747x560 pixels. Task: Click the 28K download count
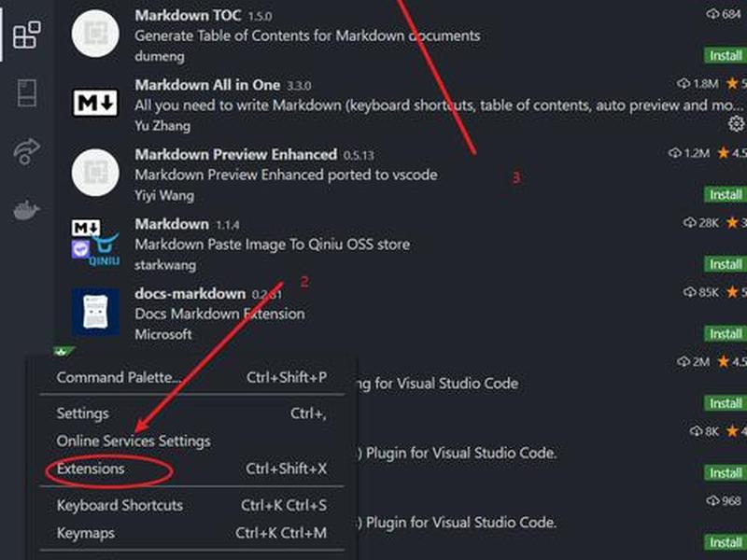tap(701, 223)
